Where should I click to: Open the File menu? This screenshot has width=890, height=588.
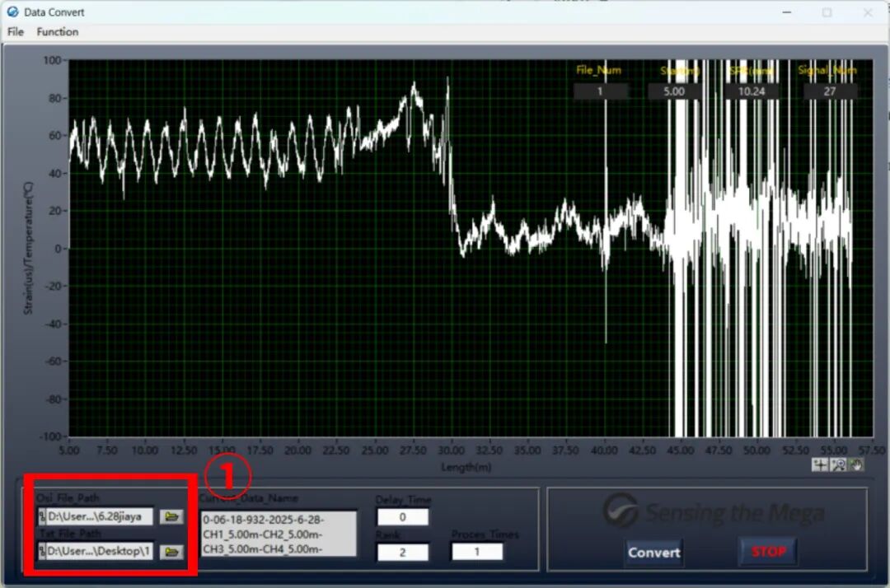[x=16, y=32]
